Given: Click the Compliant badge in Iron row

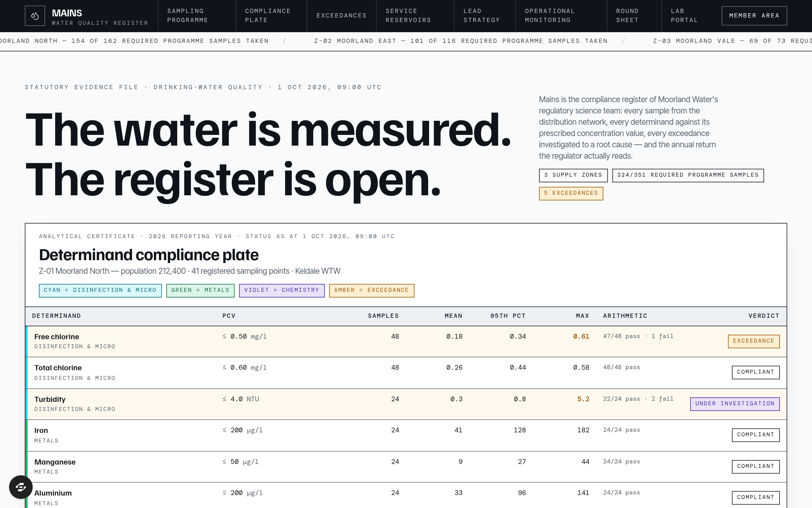Looking at the screenshot, I should pos(756,435).
